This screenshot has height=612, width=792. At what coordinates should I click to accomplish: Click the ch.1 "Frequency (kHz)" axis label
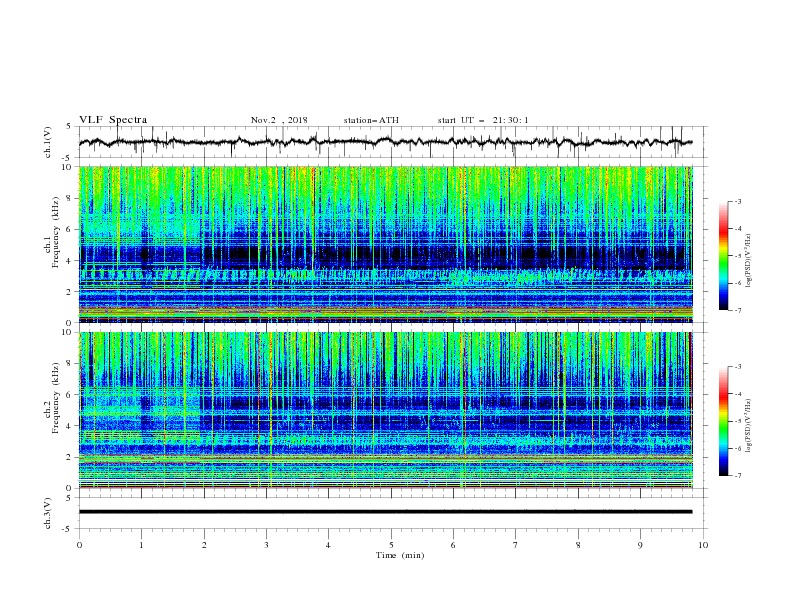56,233
